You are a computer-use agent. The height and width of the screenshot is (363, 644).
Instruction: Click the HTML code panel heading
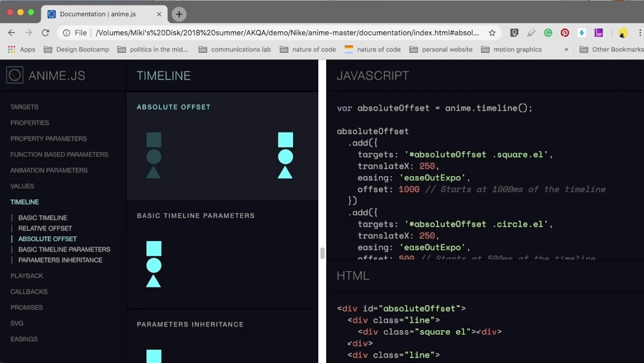pos(353,276)
